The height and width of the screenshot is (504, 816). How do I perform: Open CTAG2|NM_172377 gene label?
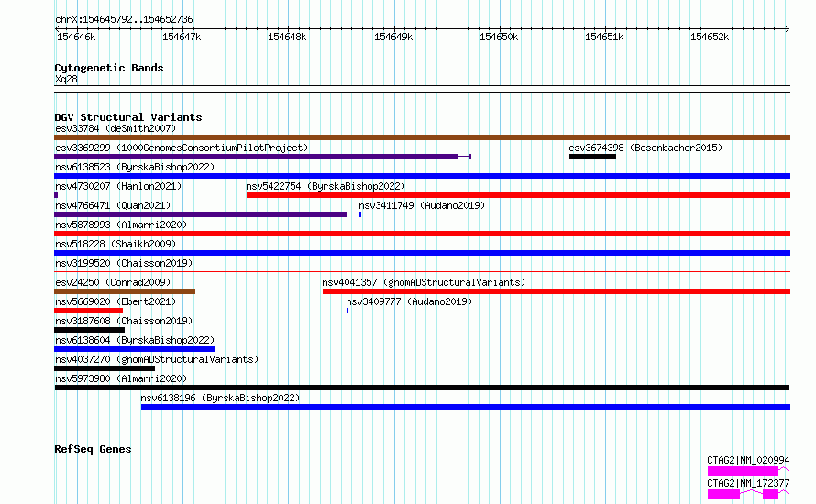pyautogui.click(x=748, y=483)
